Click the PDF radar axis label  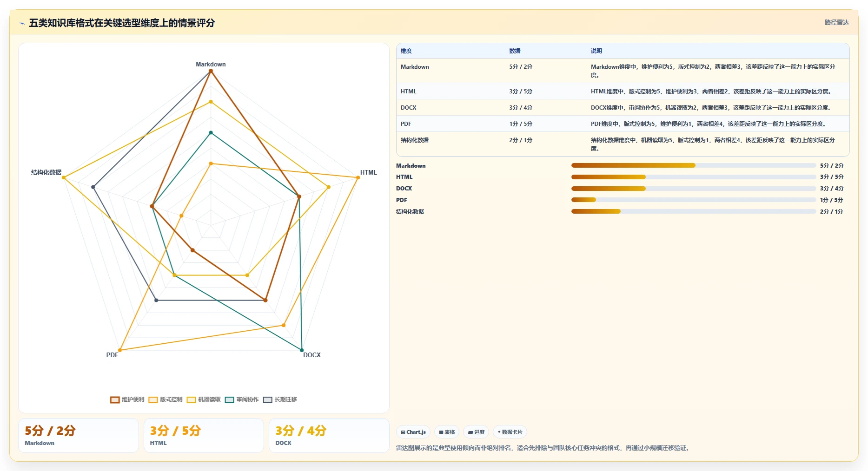coord(112,355)
